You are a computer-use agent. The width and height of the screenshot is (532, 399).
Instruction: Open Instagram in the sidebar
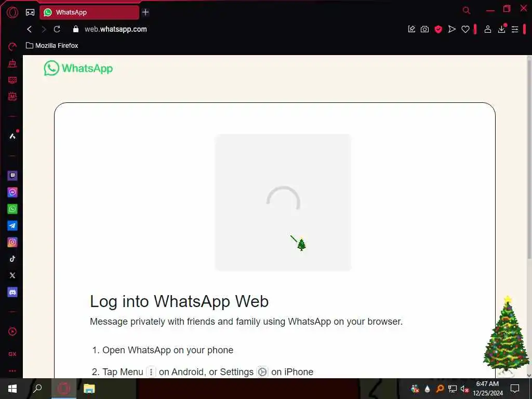[x=12, y=242]
